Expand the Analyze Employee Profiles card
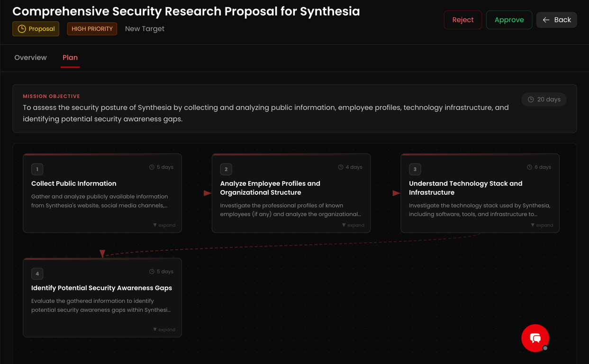 pos(353,225)
